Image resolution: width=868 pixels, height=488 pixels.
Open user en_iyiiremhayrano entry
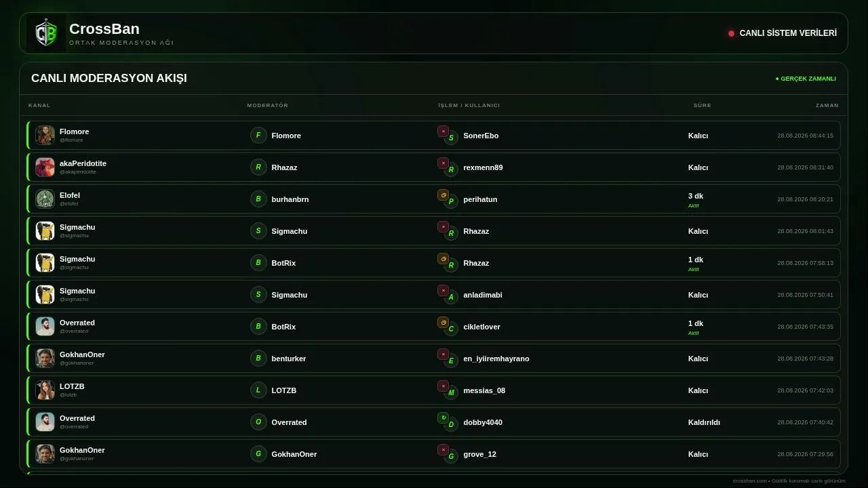496,359
